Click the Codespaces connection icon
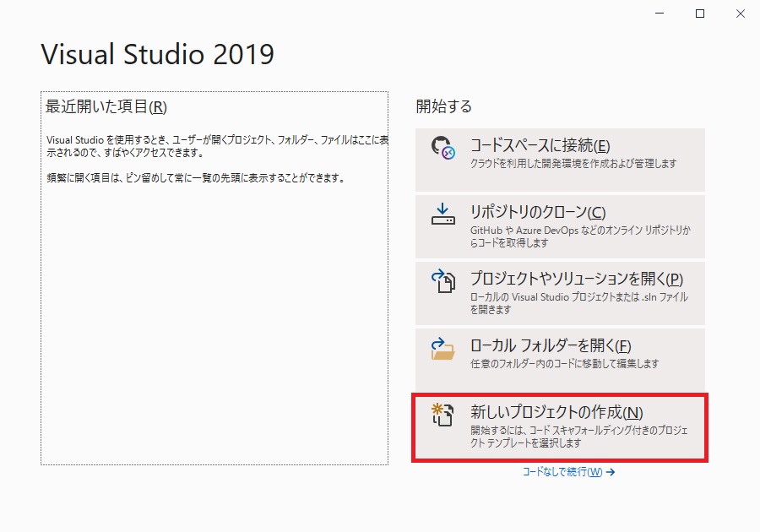The image size is (760, 532). pyautogui.click(x=443, y=148)
